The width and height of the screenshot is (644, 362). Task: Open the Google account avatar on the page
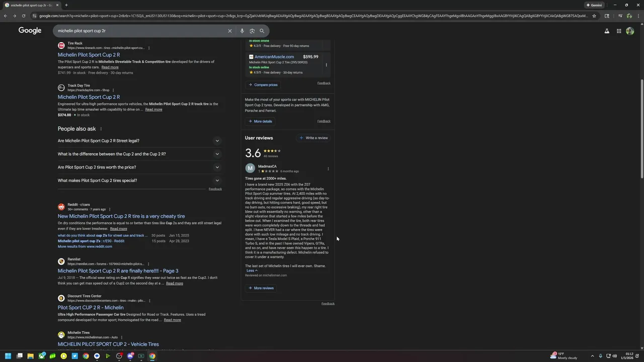tap(630, 31)
